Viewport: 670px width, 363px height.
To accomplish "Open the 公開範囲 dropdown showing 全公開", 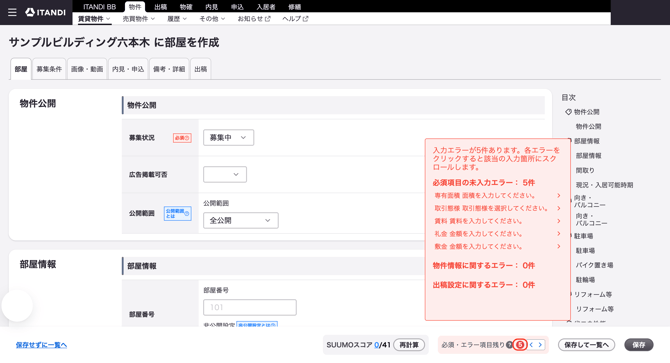I will click(x=241, y=220).
